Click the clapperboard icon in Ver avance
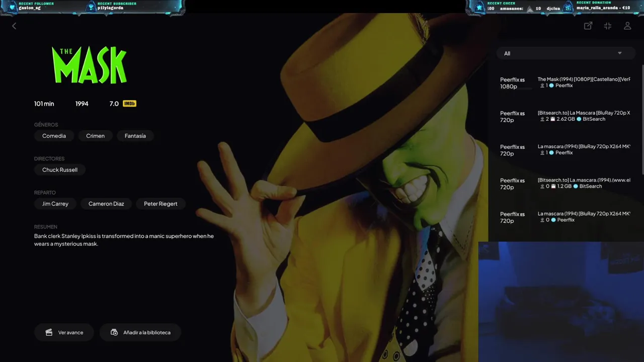Viewport: 644px width, 362px height. click(x=49, y=332)
